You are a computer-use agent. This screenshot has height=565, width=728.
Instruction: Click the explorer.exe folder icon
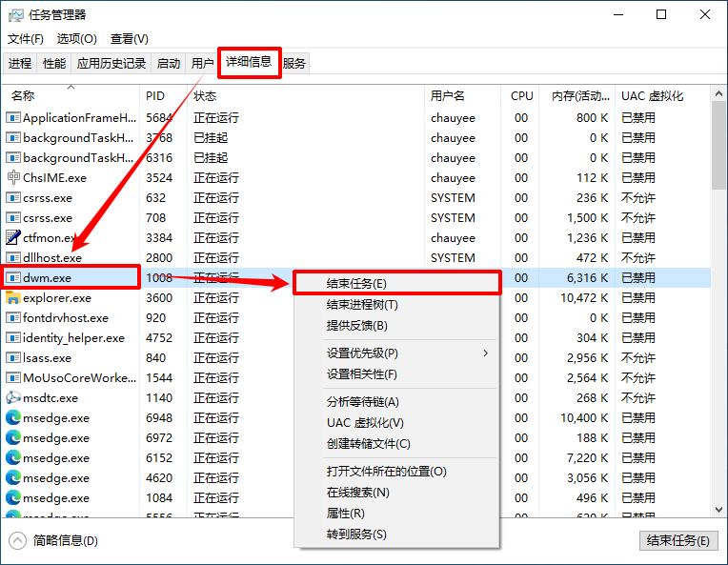[13, 297]
